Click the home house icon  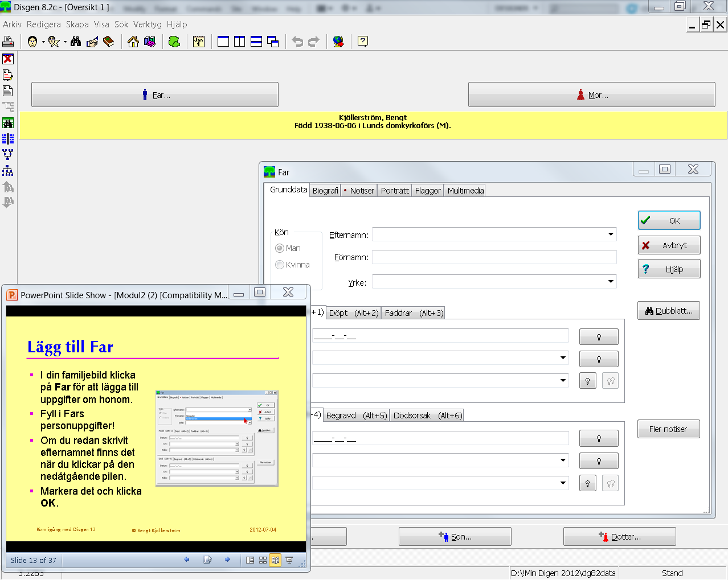click(x=133, y=42)
